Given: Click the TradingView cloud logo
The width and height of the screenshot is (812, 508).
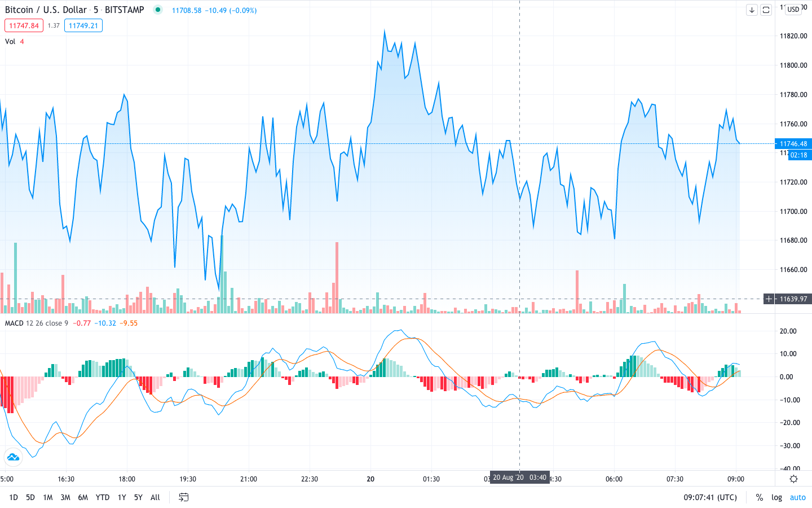Looking at the screenshot, I should 12,457.
